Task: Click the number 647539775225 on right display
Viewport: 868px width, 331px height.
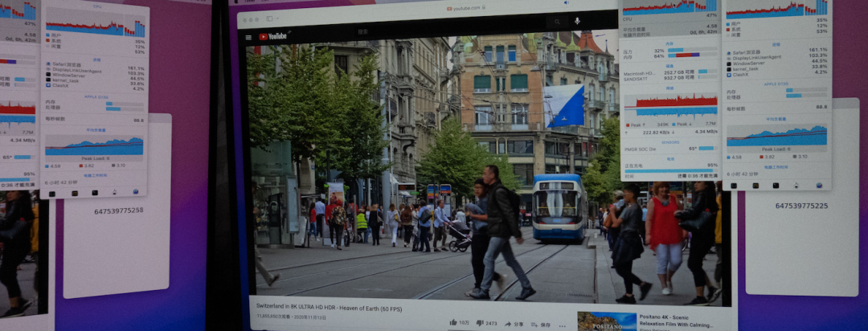Action: (801, 206)
